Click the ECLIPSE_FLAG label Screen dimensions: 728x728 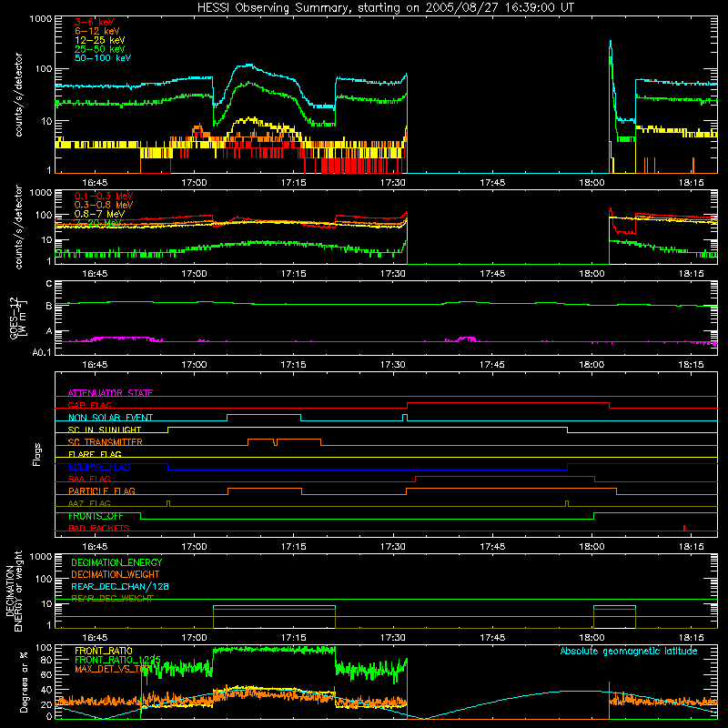click(x=99, y=467)
